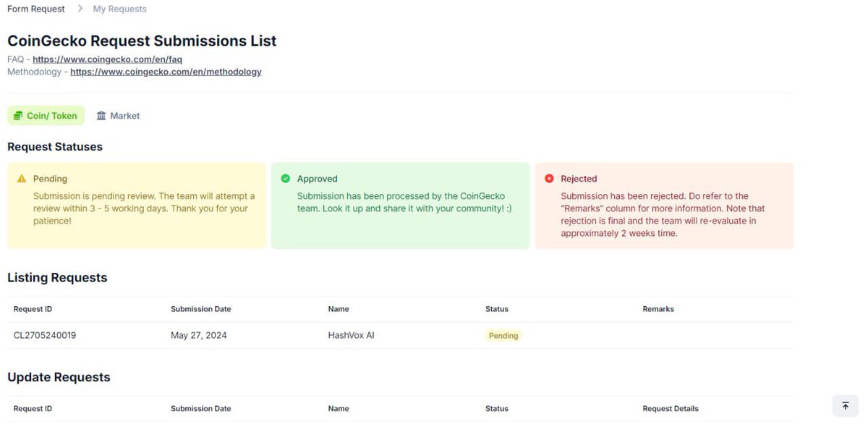The width and height of the screenshot is (868, 427).
Task: Click the breadcrumb chevron separator
Action: tap(80, 9)
